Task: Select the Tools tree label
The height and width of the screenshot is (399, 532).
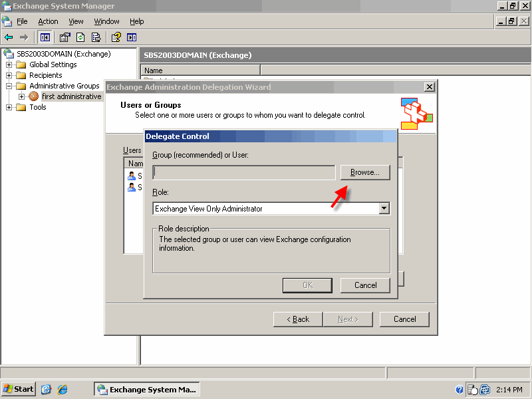Action: [38, 107]
